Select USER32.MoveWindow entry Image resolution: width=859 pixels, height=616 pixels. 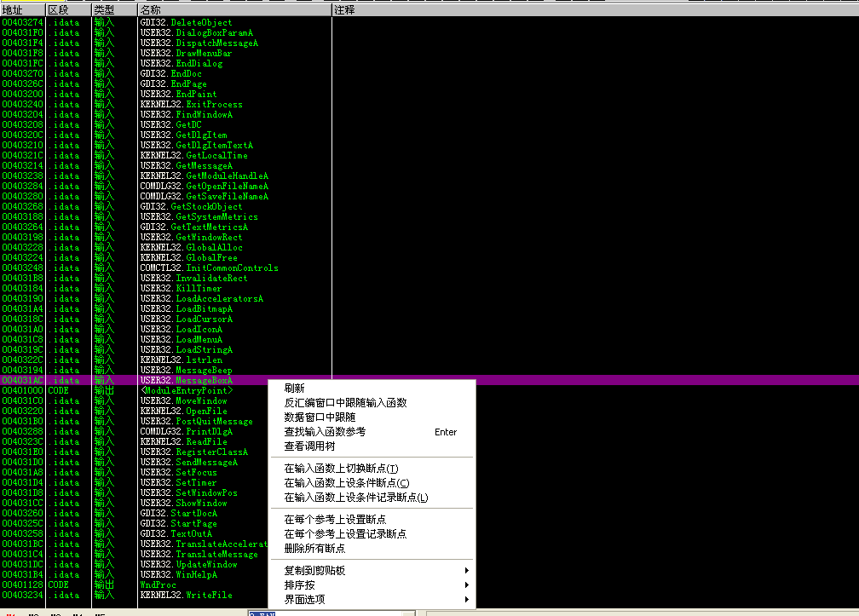183,400
